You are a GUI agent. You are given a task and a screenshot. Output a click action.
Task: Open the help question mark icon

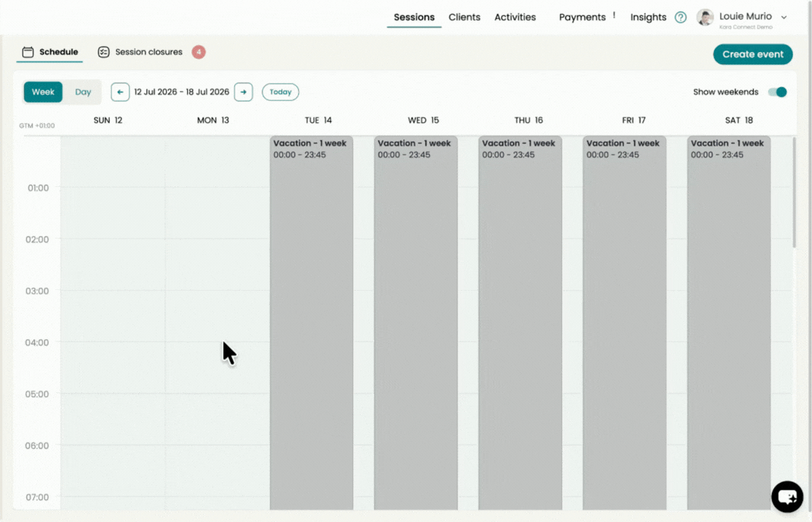tap(681, 17)
